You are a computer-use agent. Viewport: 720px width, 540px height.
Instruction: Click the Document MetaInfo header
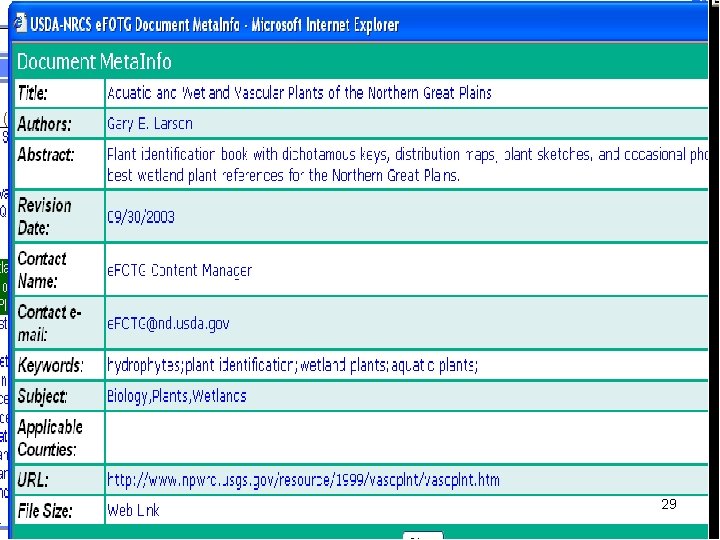tap(94, 62)
